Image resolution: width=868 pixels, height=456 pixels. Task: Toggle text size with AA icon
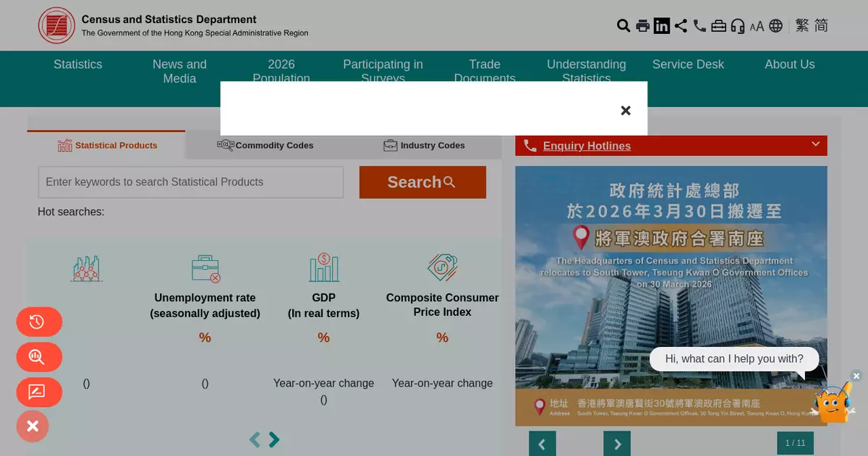pos(757,27)
